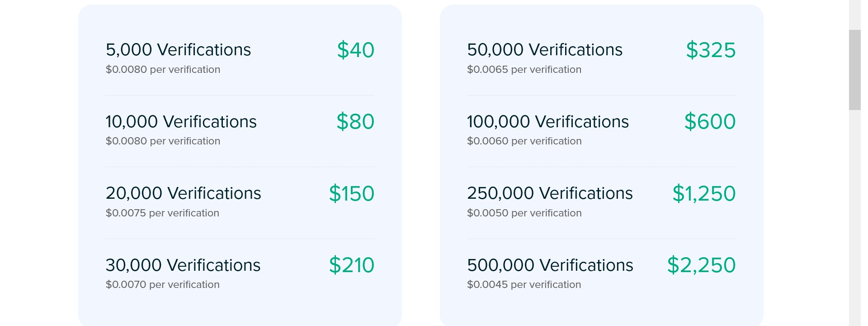Click the $0.0065 per verification text
The height and width of the screenshot is (326, 868).
(x=524, y=70)
